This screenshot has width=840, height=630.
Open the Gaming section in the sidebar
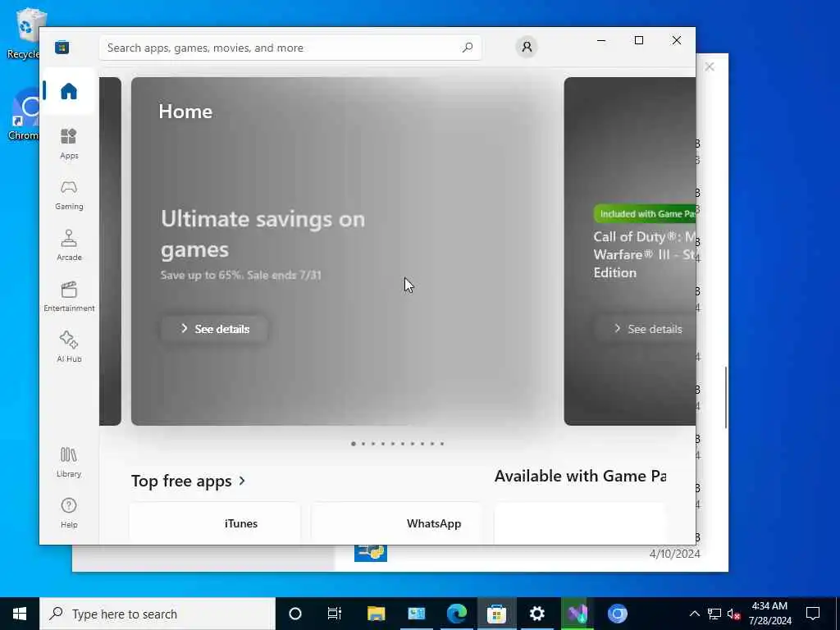[x=69, y=195]
